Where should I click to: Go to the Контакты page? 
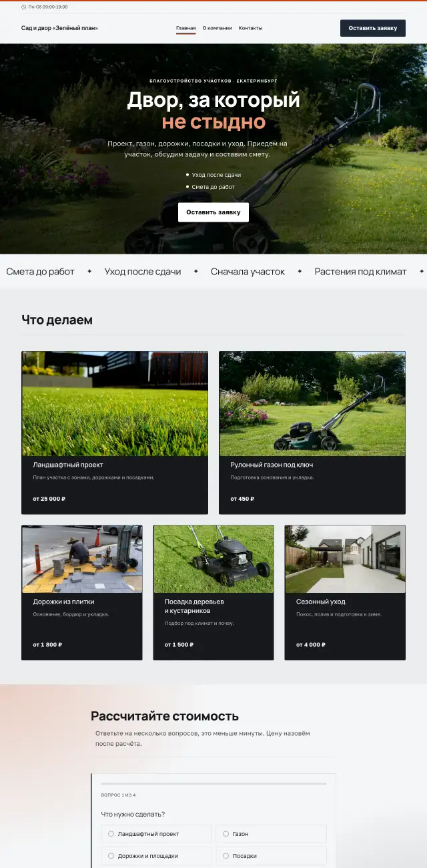(x=250, y=28)
